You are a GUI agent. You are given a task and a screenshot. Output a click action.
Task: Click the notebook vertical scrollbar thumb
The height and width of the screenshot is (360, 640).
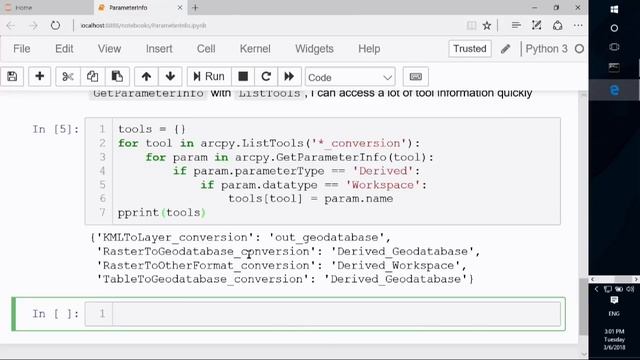point(584,306)
